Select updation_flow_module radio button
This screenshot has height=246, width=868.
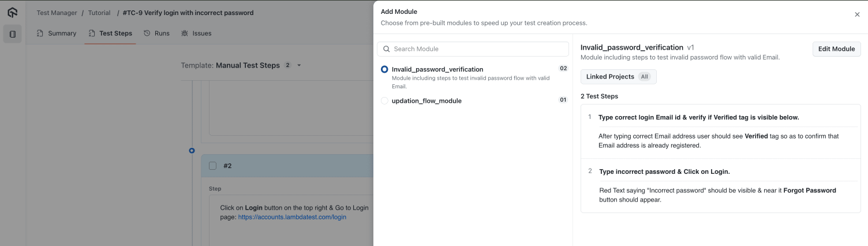click(x=385, y=101)
